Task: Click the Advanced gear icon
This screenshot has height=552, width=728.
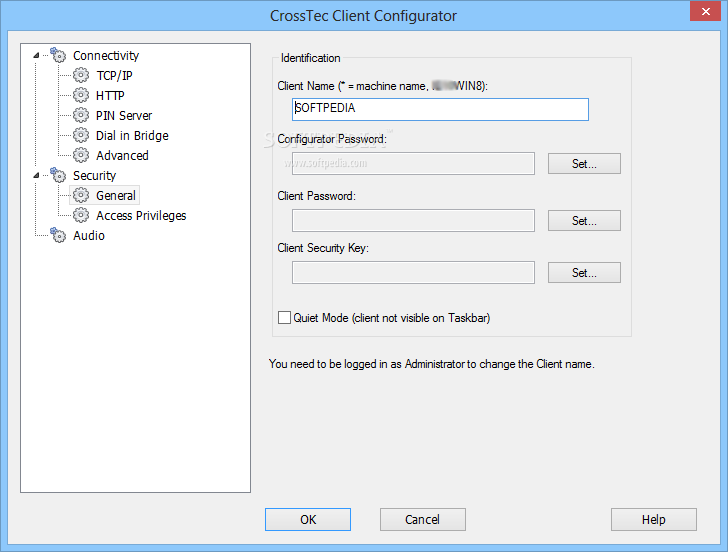Action: pyautogui.click(x=81, y=155)
